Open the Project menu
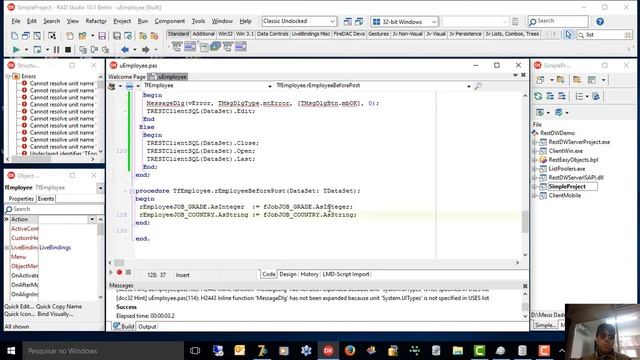This screenshot has height=360, width=640. click(x=122, y=21)
